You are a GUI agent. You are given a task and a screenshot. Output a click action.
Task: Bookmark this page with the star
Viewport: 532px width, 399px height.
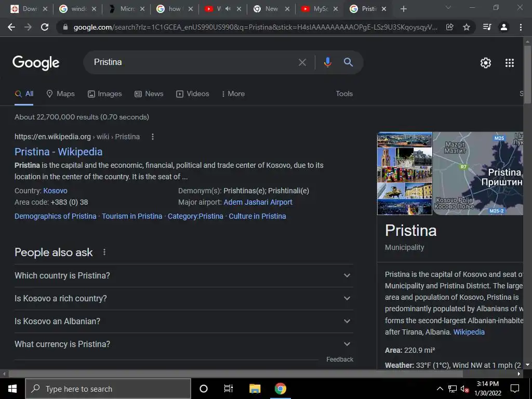coord(467,27)
